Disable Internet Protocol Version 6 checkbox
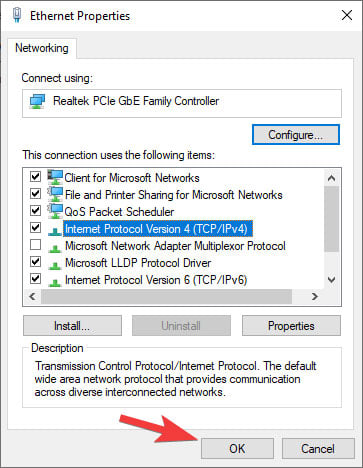 click(x=35, y=278)
